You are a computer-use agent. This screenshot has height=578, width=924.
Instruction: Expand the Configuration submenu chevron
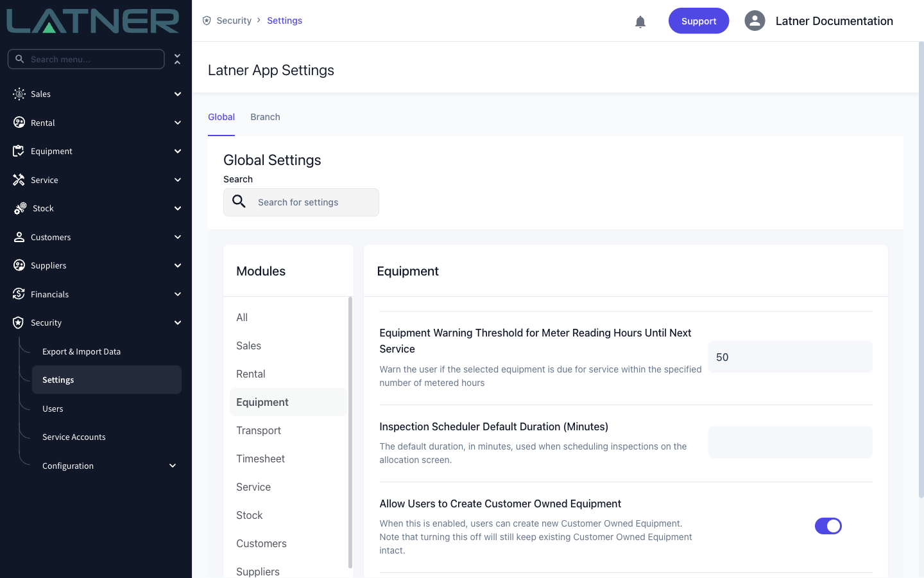(173, 466)
